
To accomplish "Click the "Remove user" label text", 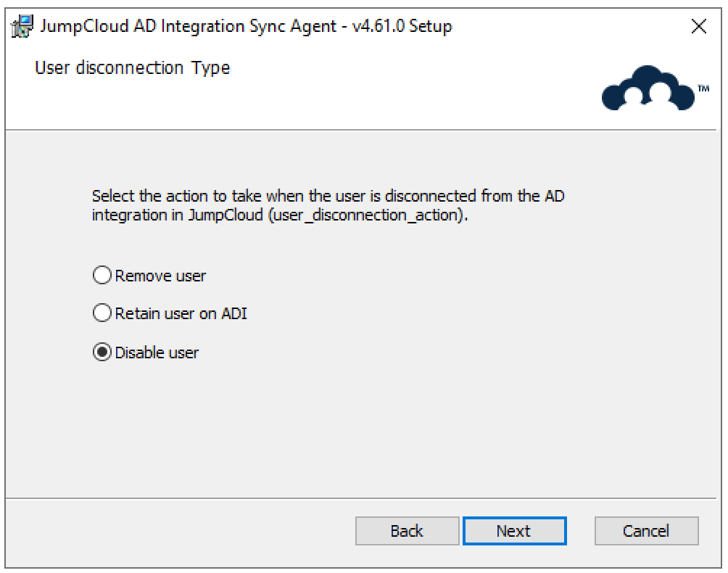I will [x=160, y=276].
